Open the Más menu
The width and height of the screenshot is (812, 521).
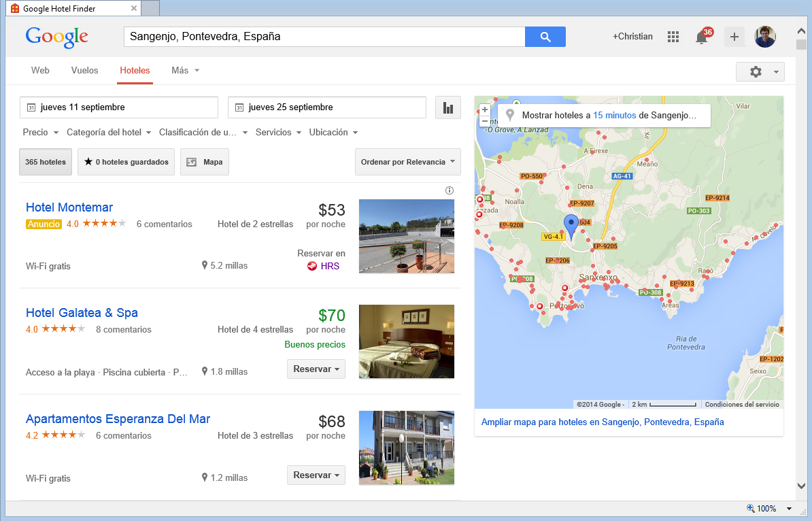point(186,71)
